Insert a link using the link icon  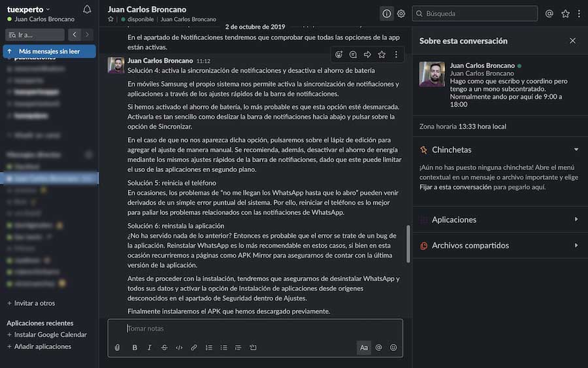click(194, 348)
